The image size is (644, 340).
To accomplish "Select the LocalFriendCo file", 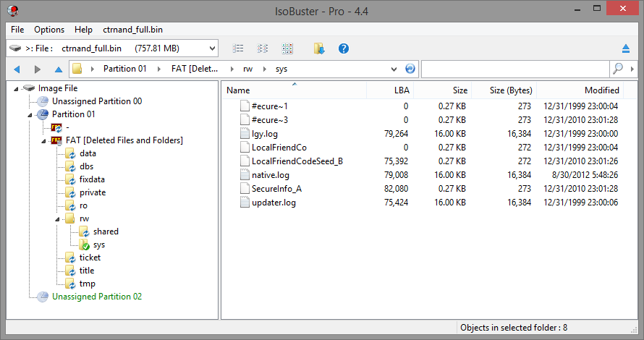I will pyautogui.click(x=279, y=148).
